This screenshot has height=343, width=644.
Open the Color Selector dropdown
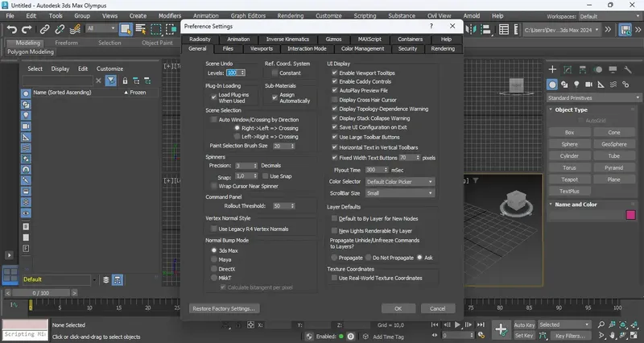coord(399,181)
